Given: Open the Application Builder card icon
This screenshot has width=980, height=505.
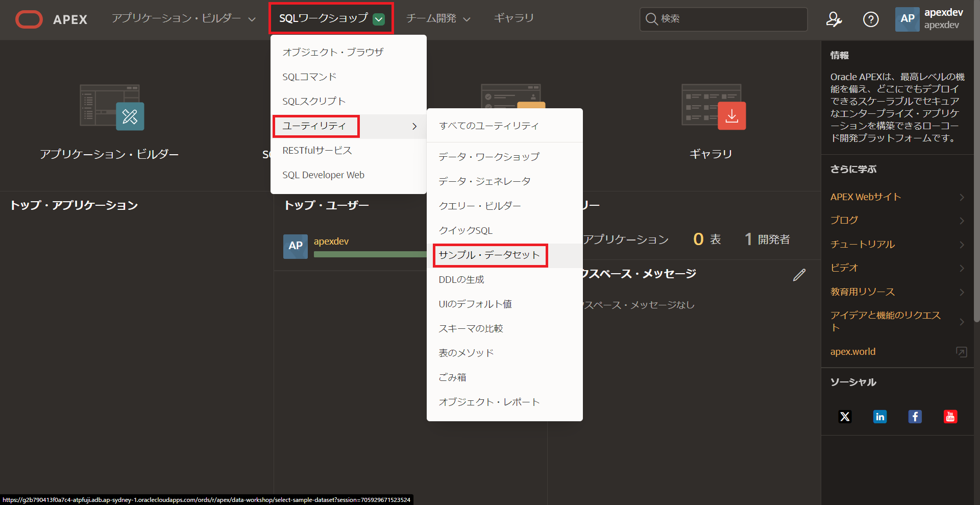Looking at the screenshot, I should click(112, 107).
